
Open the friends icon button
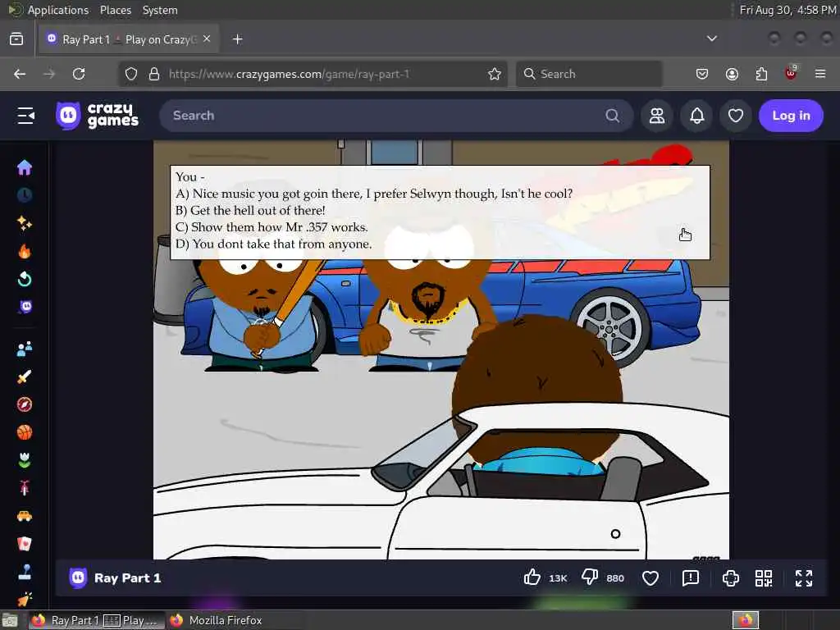coord(657,116)
